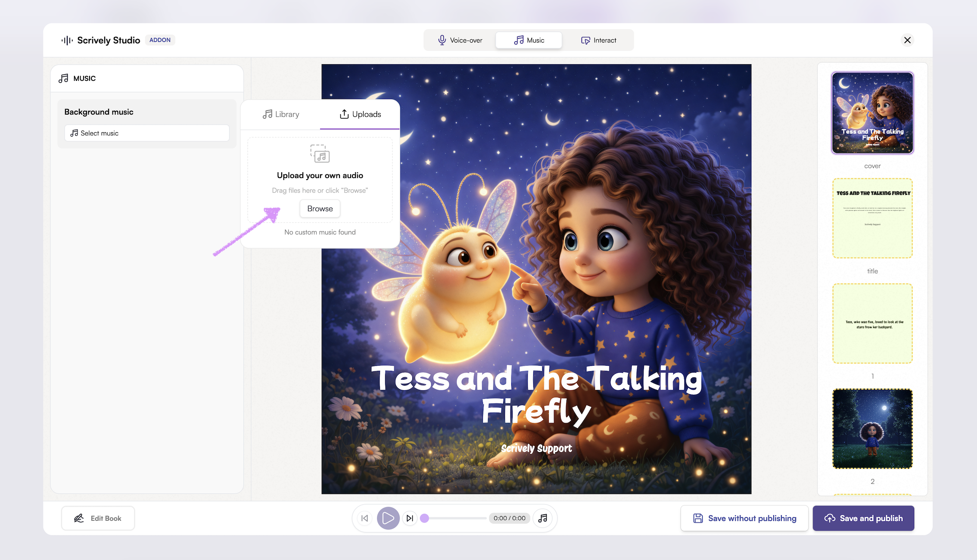Select the Uploads tab
The width and height of the screenshot is (977, 560).
[360, 114]
